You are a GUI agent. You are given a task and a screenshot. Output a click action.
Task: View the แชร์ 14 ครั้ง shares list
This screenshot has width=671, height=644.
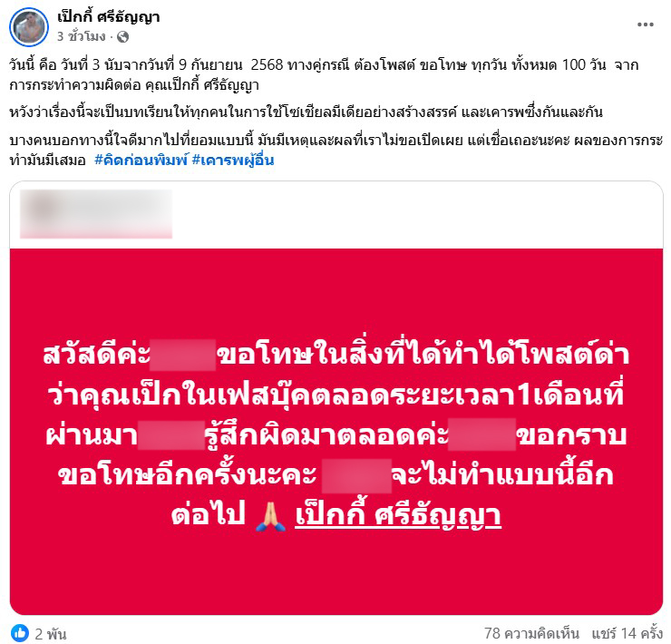point(627,633)
